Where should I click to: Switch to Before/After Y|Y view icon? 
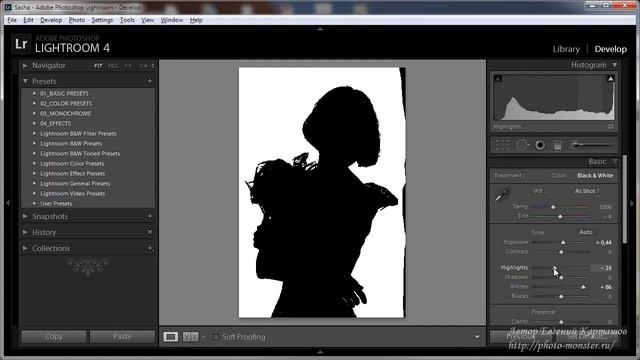191,337
